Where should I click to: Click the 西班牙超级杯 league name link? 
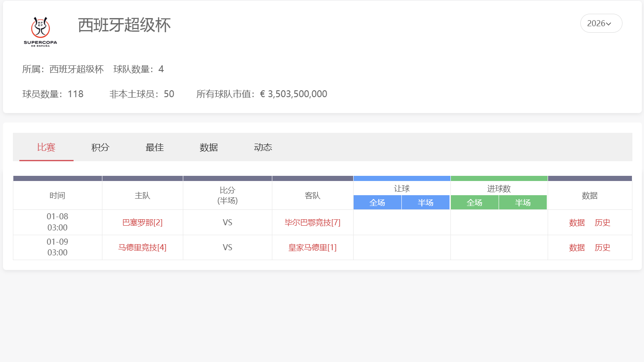click(x=76, y=69)
